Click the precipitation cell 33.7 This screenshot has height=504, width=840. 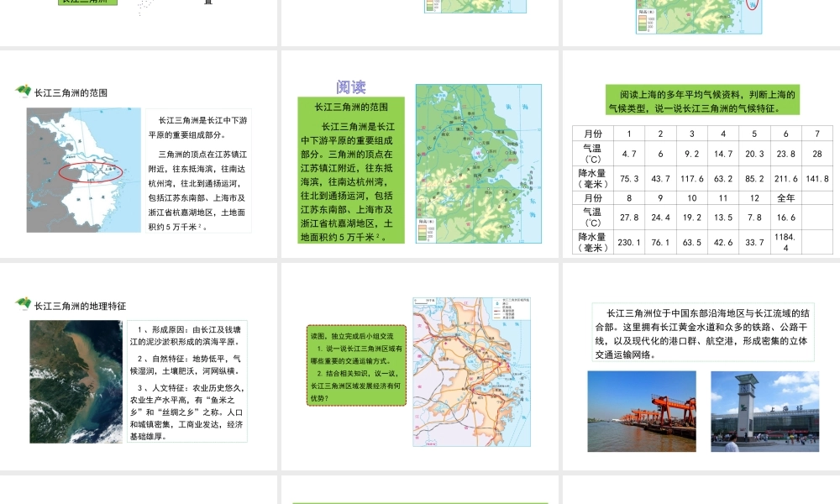754,242
